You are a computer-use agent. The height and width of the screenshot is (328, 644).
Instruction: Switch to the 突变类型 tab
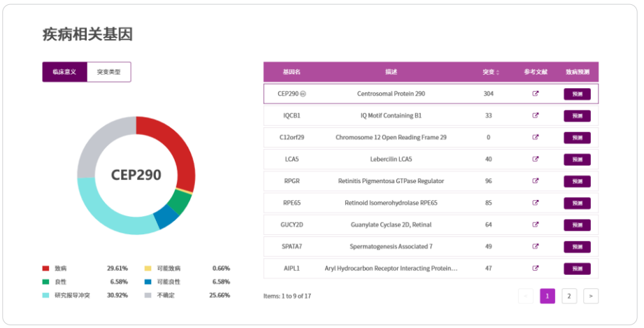[x=108, y=72]
